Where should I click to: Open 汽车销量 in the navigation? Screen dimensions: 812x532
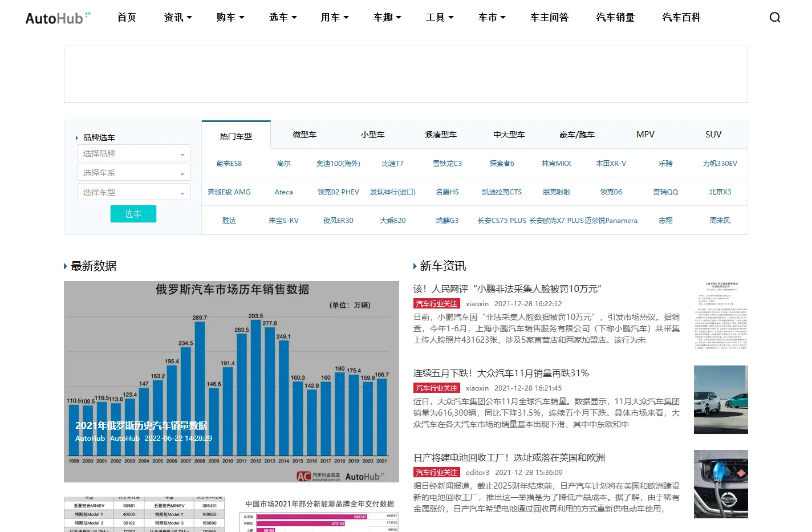pos(615,18)
